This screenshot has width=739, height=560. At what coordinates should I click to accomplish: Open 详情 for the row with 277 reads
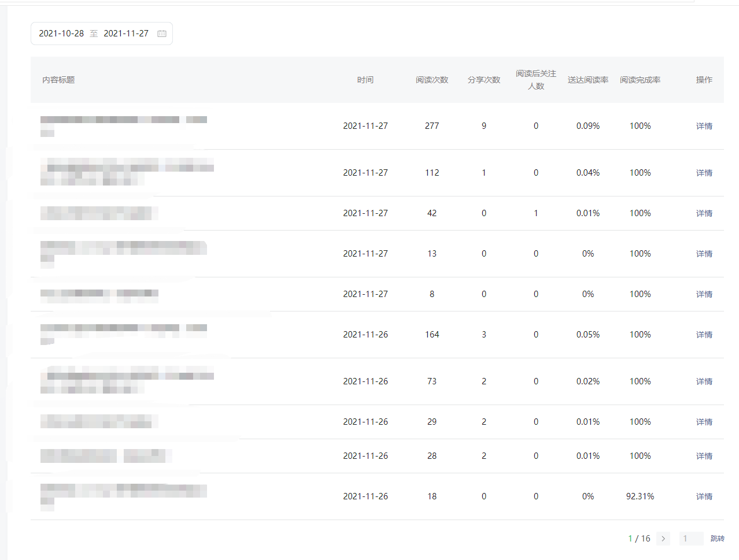point(704,126)
